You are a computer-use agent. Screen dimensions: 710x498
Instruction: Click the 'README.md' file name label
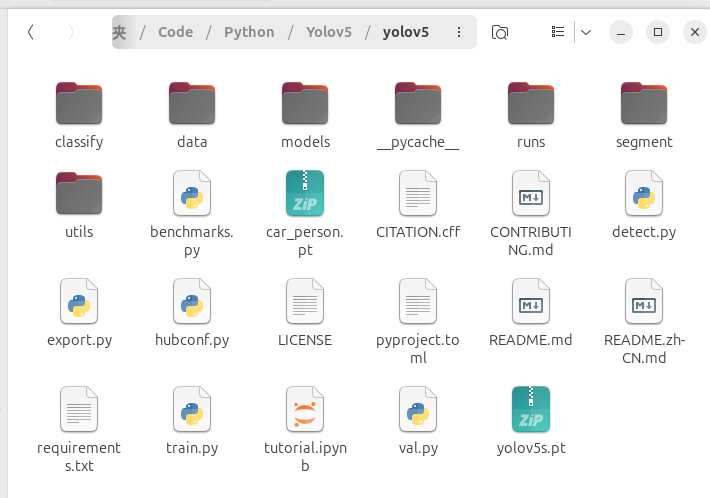tap(531, 340)
